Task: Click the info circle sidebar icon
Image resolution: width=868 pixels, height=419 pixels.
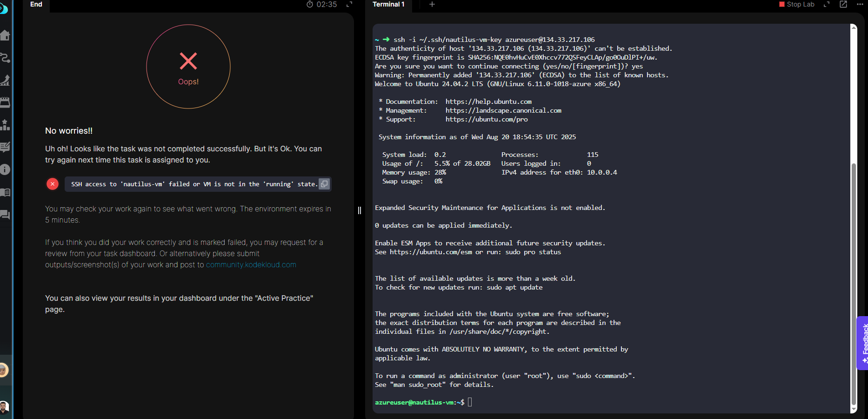Action: click(5, 169)
